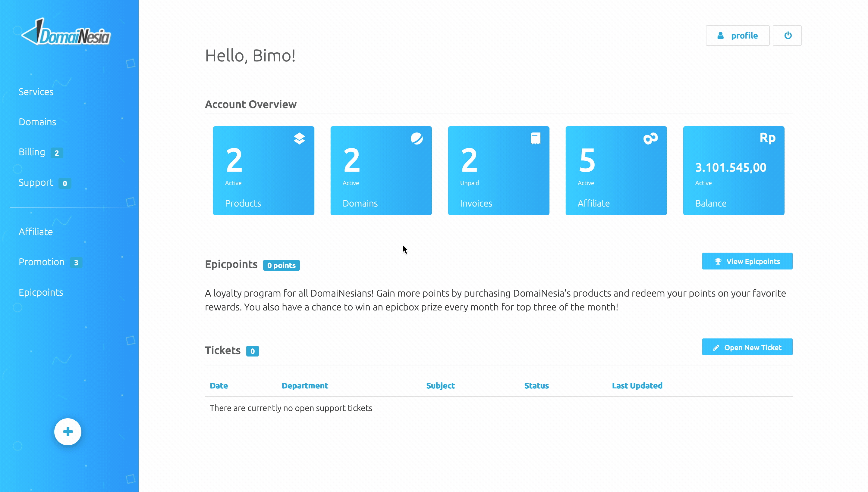The width and height of the screenshot is (868, 492).
Task: Open the Services menu in sidebar
Action: pyautogui.click(x=36, y=92)
